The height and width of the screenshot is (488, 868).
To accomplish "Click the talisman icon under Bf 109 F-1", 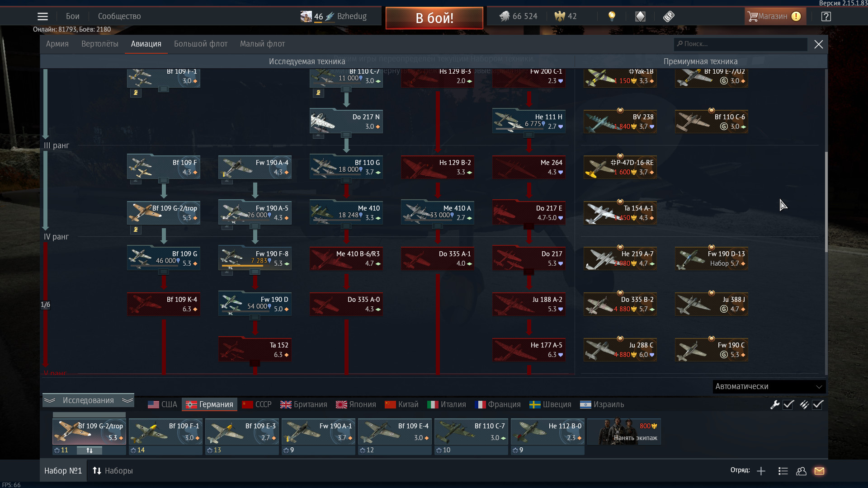I will point(136,93).
